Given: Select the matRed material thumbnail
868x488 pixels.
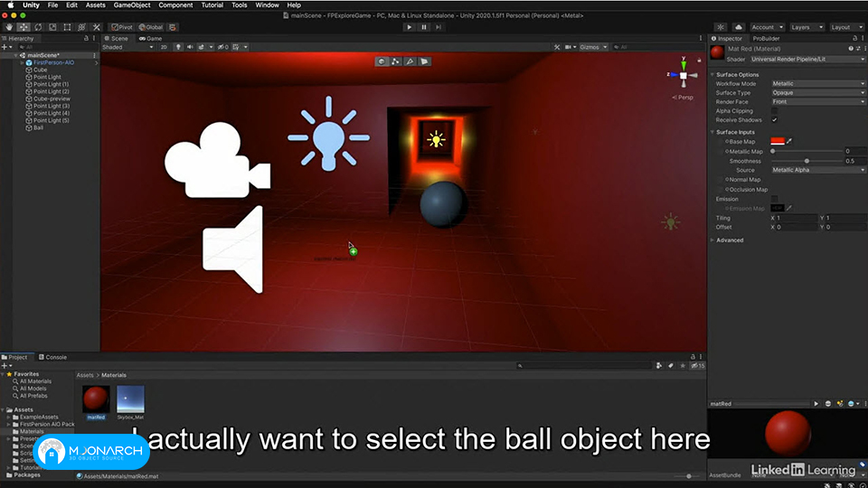Looking at the screenshot, I should click(x=96, y=399).
